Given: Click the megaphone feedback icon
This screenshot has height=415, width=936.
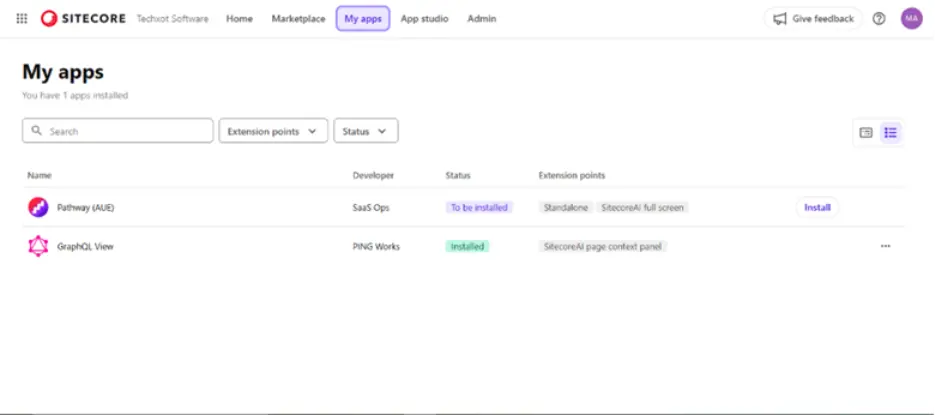Looking at the screenshot, I should [780, 19].
